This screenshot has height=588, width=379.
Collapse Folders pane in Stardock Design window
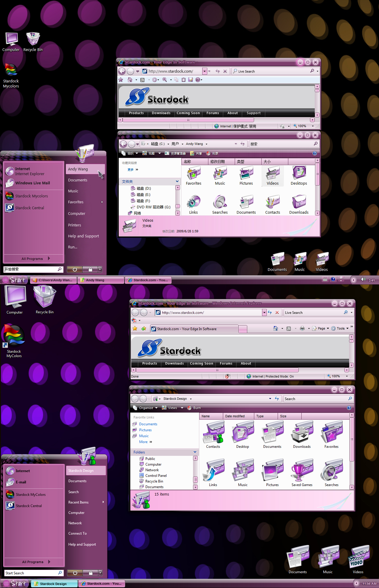coord(195,452)
